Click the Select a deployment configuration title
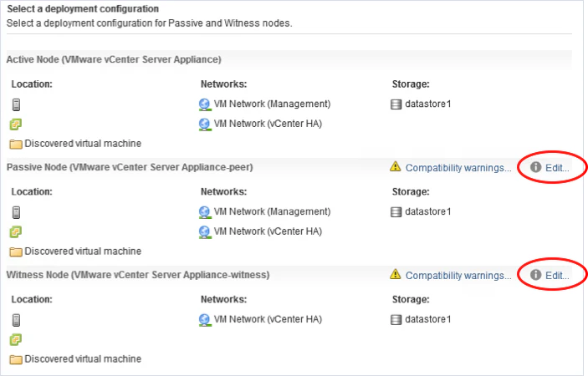This screenshot has width=588, height=376. coord(83,8)
